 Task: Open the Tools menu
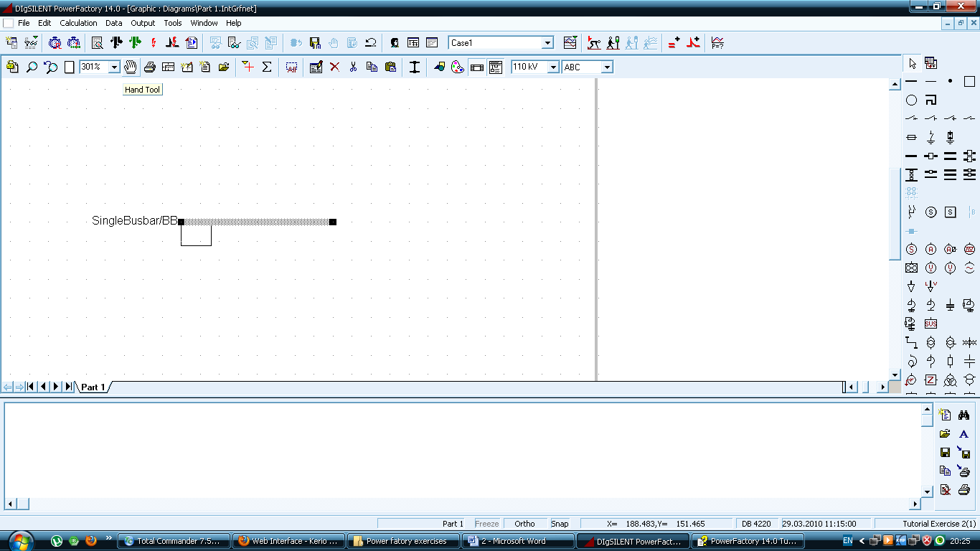tap(173, 23)
